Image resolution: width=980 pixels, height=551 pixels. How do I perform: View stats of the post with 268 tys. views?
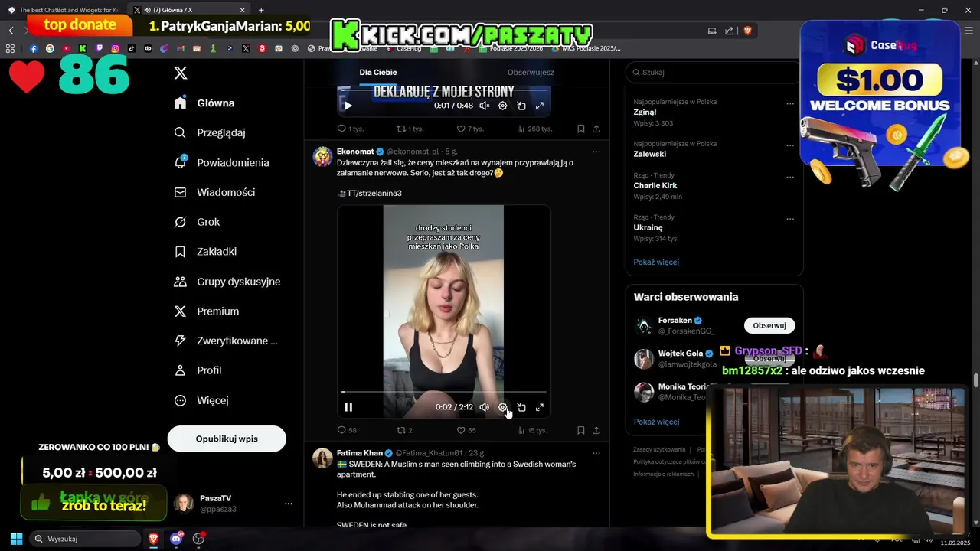click(x=534, y=129)
